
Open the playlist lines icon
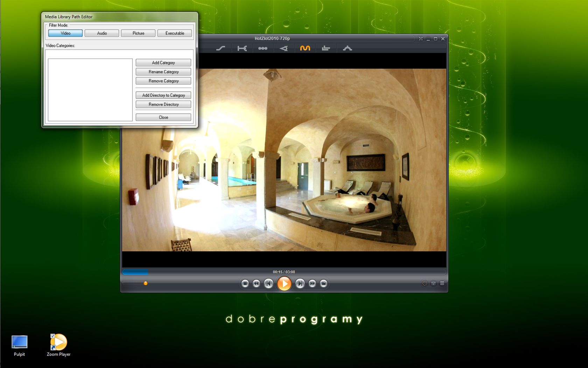click(x=442, y=284)
